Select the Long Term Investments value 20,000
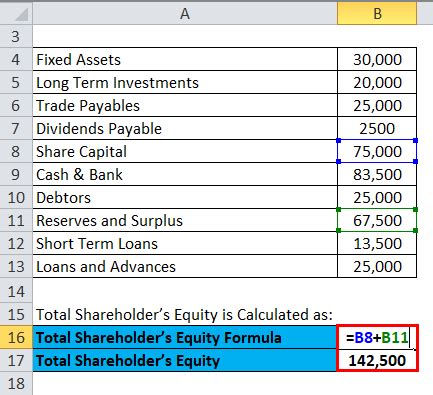Image resolution: width=433 pixels, height=395 pixels. tap(377, 82)
